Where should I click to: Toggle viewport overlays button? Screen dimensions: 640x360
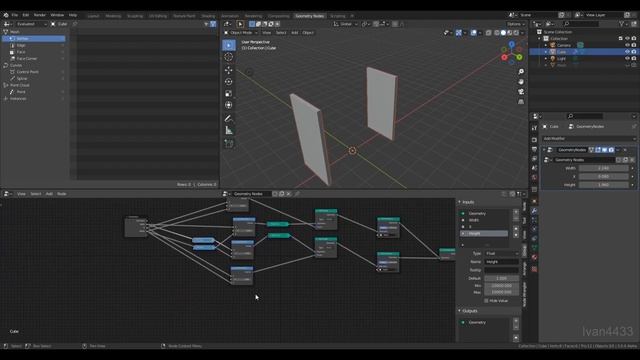[x=473, y=33]
